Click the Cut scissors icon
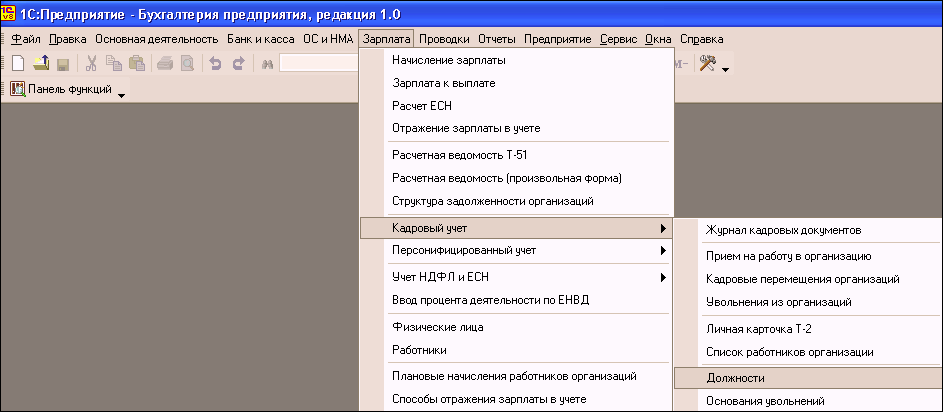 [91, 64]
